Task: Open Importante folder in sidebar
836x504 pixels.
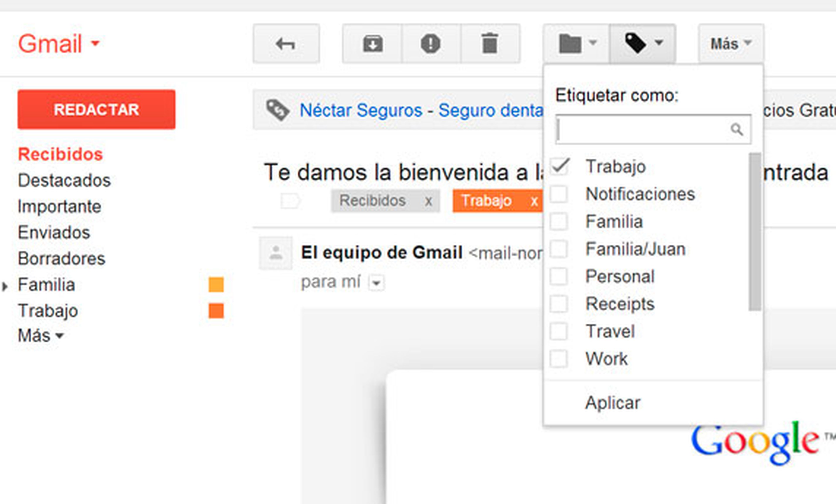Action: 59,207
